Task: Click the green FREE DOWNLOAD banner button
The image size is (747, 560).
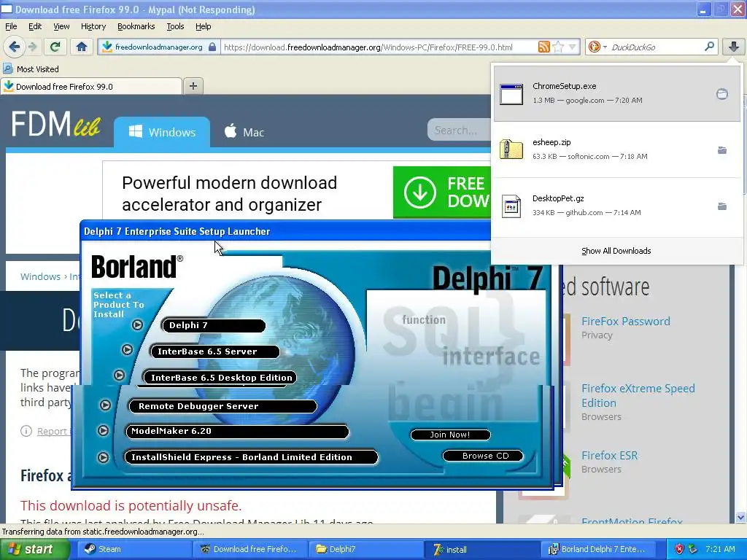Action: 442,192
